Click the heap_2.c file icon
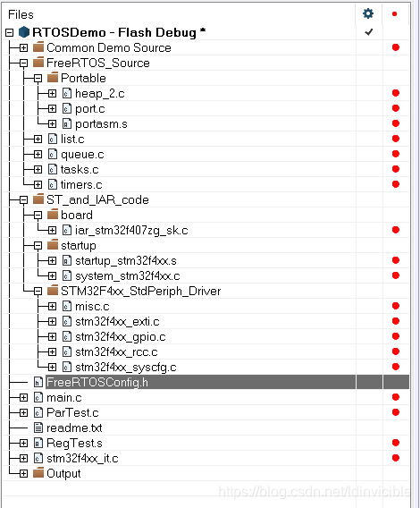The height and width of the screenshot is (508, 420). point(67,93)
